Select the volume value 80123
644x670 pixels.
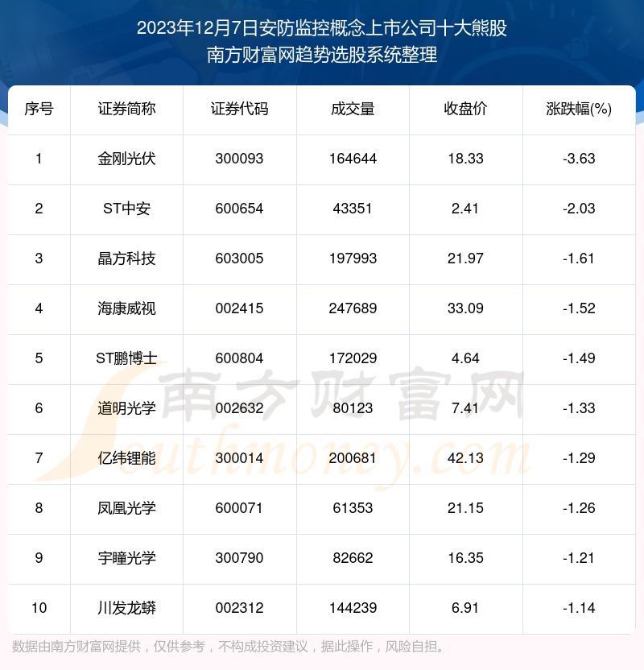click(353, 408)
